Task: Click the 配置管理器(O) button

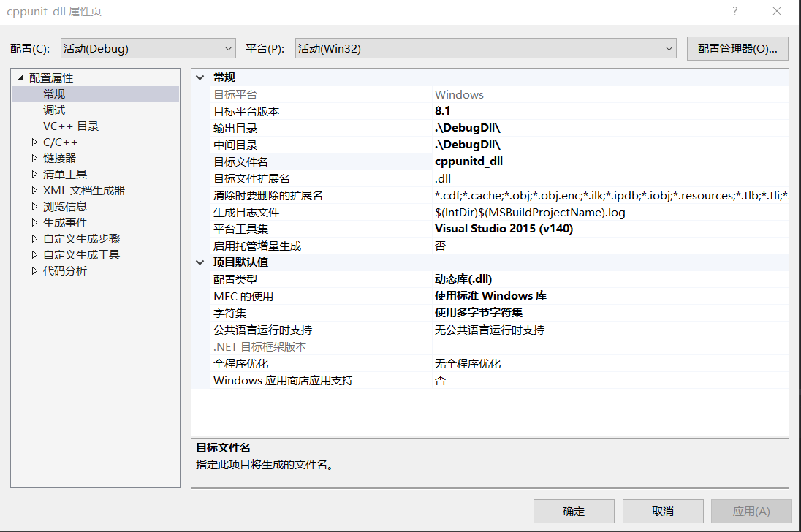Action: tap(737, 47)
